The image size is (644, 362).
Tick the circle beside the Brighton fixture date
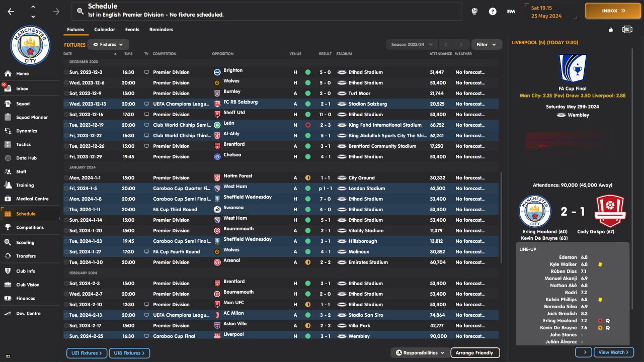click(x=66, y=72)
